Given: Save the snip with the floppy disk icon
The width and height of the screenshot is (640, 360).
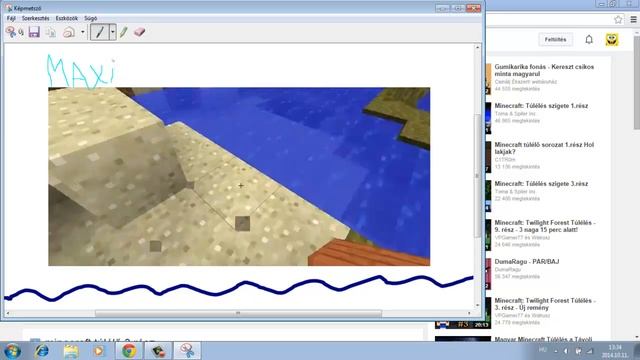Looking at the screenshot, I should [34, 32].
